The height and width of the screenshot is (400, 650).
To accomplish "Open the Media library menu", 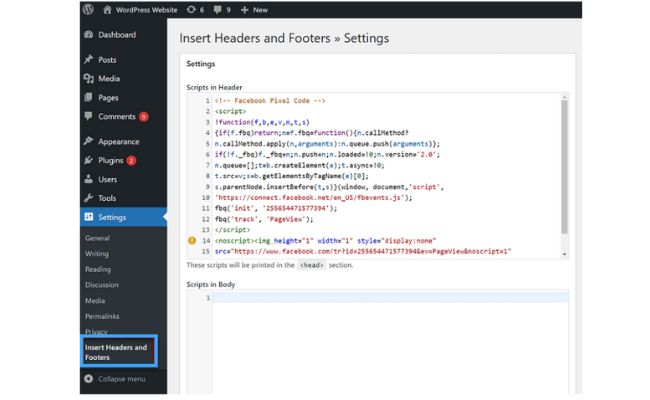I will (108, 78).
